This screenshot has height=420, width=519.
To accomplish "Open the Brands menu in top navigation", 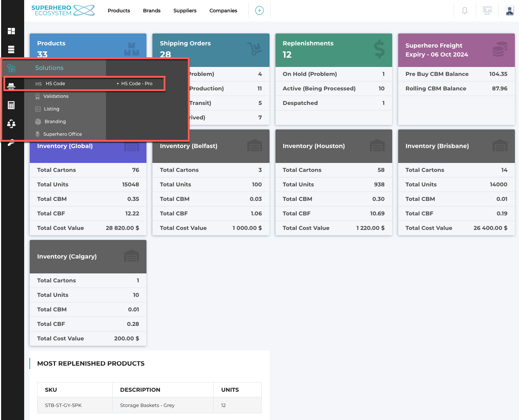I will [152, 10].
